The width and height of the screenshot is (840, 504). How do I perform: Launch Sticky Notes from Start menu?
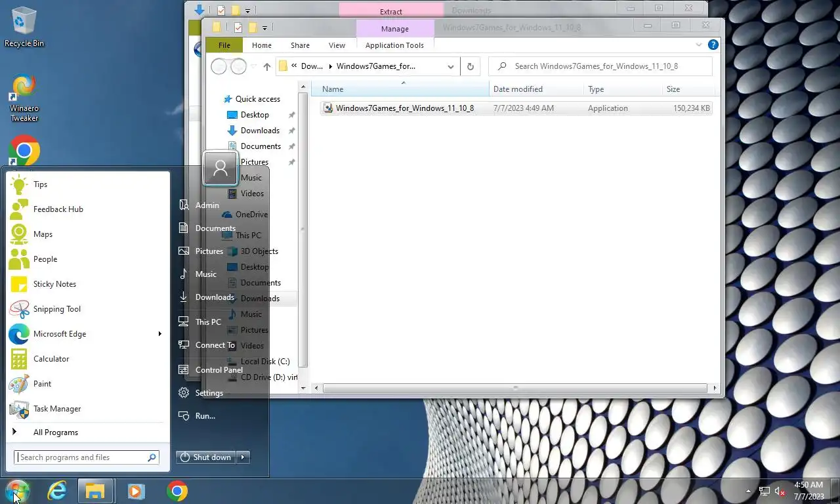(x=87, y=284)
